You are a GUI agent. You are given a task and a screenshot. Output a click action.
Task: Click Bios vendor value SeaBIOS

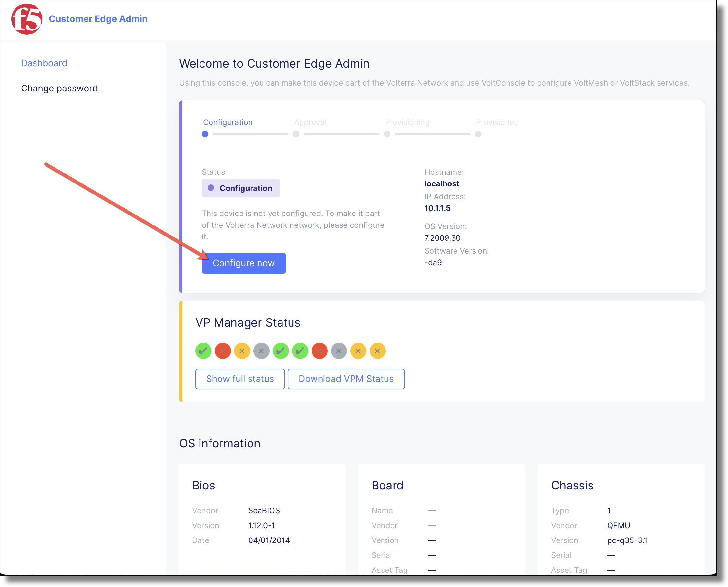coord(264,510)
